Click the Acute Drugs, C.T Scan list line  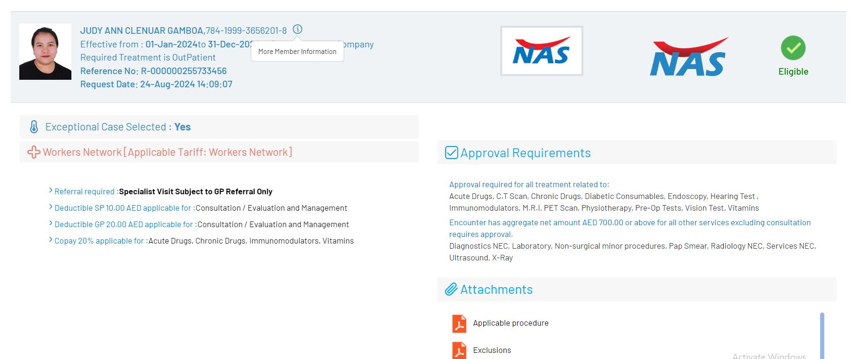(x=604, y=196)
